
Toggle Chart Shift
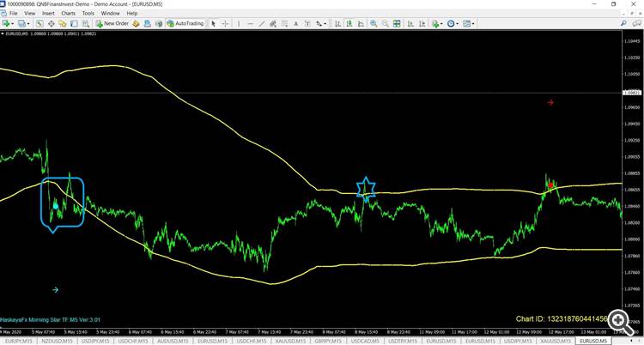point(422,24)
